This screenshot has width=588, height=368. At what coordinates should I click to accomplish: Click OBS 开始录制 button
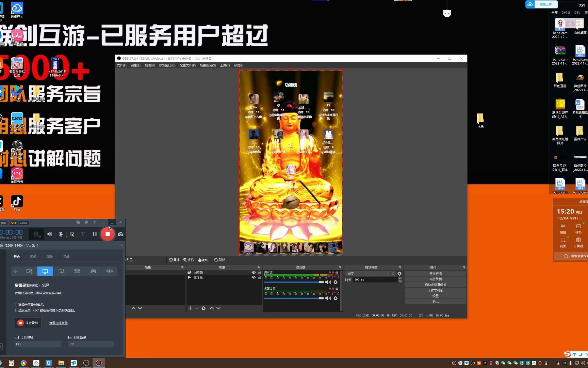pyautogui.click(x=436, y=279)
